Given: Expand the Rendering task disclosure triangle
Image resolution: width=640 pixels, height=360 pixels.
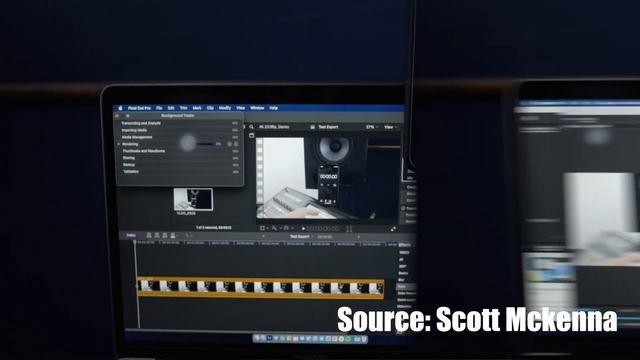Looking at the screenshot, I should coord(119,144).
